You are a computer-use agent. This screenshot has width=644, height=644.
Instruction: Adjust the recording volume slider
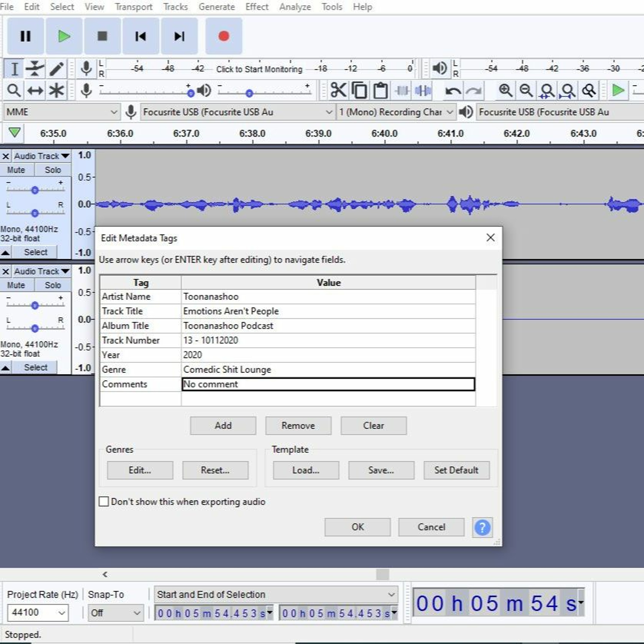coord(191,93)
